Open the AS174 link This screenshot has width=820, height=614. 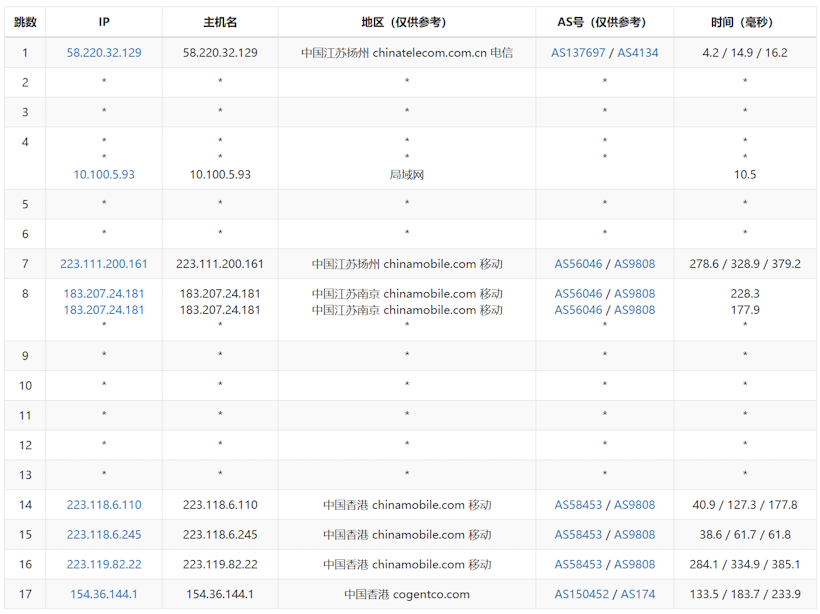638,595
